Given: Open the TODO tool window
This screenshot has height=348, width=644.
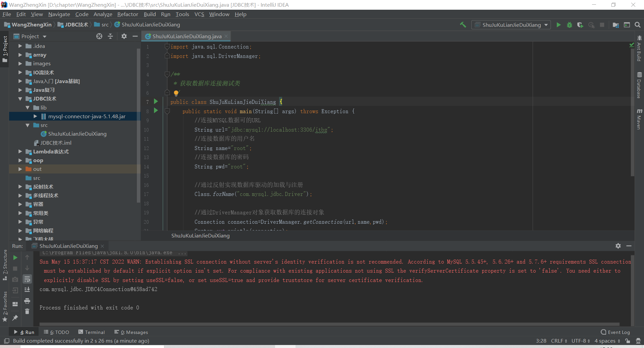Looking at the screenshot, I should 56,332.
